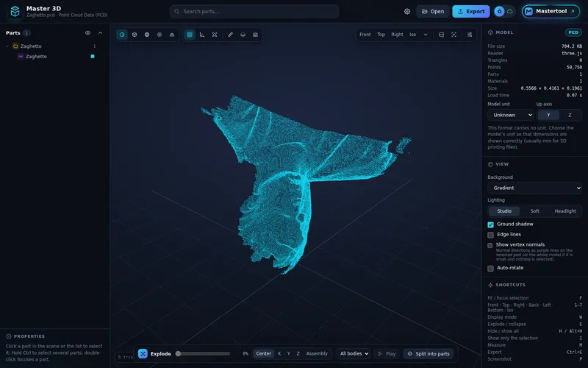Take a screenshot with the camera icon
The height and width of the screenshot is (368, 588).
click(255, 35)
